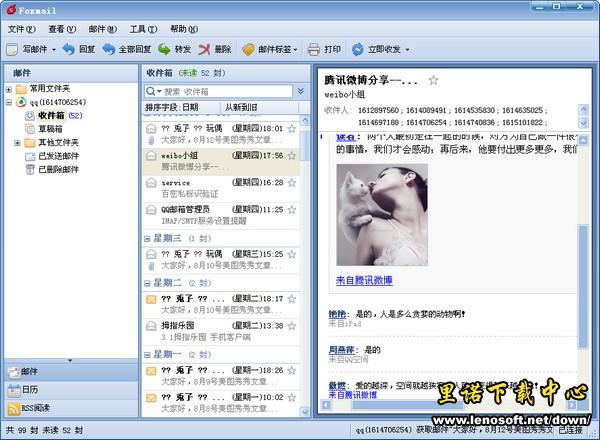Click the email body horizontal scrollbar
Viewport: 600px width, 440px height.
[408, 405]
